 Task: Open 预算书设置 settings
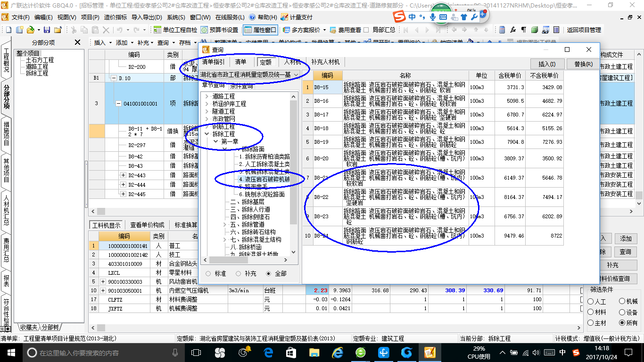(219, 30)
